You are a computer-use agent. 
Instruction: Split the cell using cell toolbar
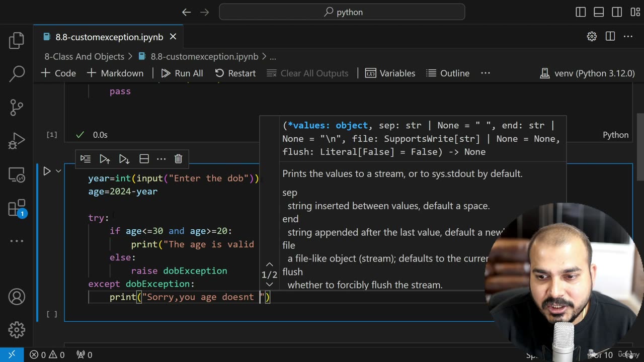pyautogui.click(x=144, y=159)
